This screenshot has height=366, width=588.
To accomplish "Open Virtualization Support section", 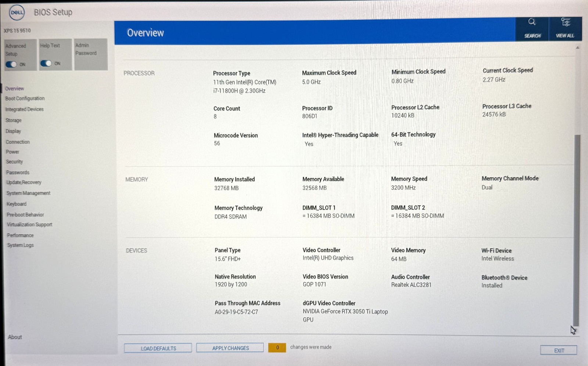I will click(30, 224).
